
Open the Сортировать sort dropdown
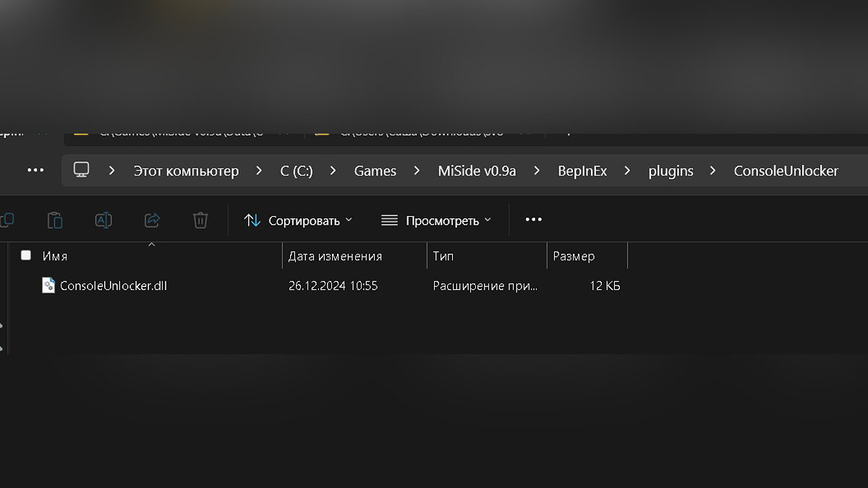pyautogui.click(x=298, y=221)
